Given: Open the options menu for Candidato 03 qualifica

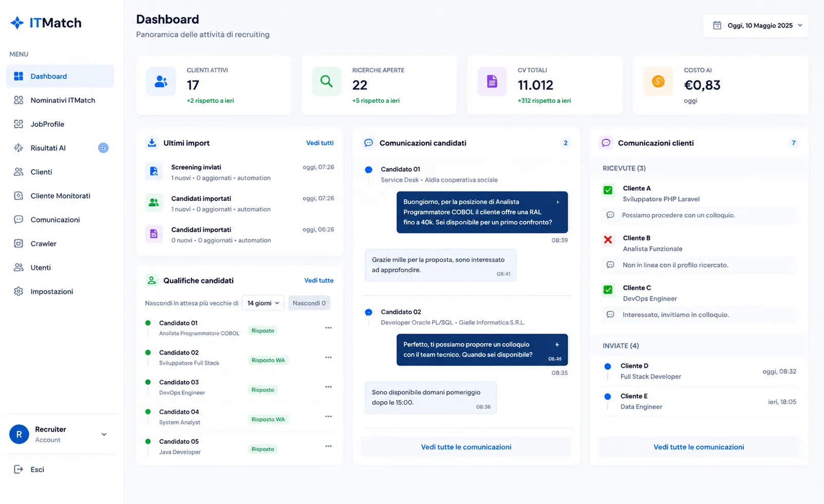Looking at the screenshot, I should click(328, 387).
